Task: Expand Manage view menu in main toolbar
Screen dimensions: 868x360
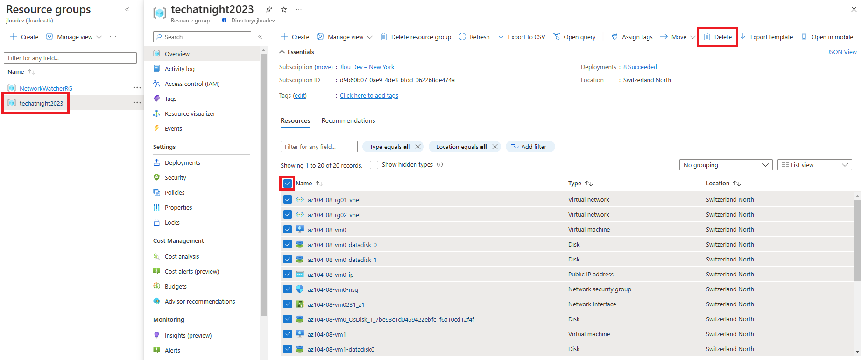Action: 345,37
